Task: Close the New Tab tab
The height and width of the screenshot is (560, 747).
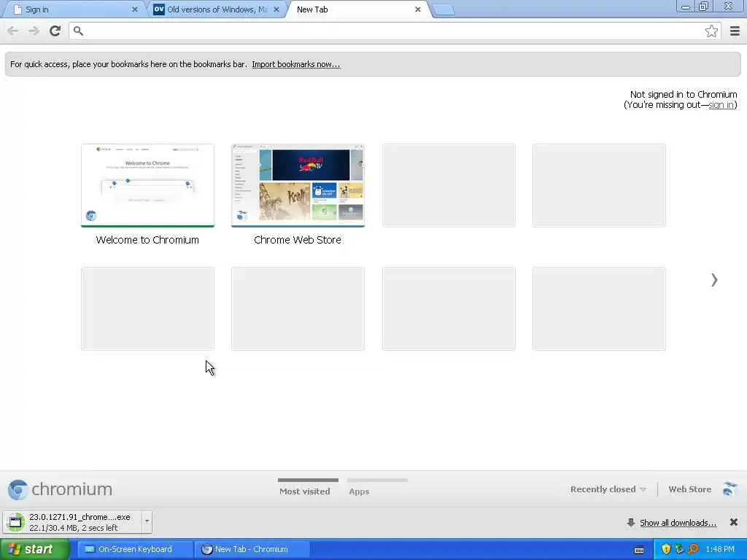Action: pyautogui.click(x=418, y=9)
